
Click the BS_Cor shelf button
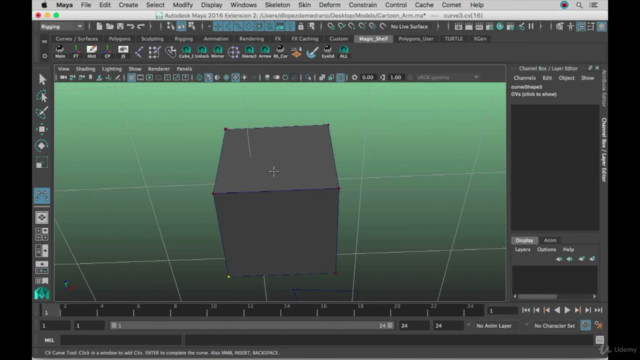pos(280,52)
